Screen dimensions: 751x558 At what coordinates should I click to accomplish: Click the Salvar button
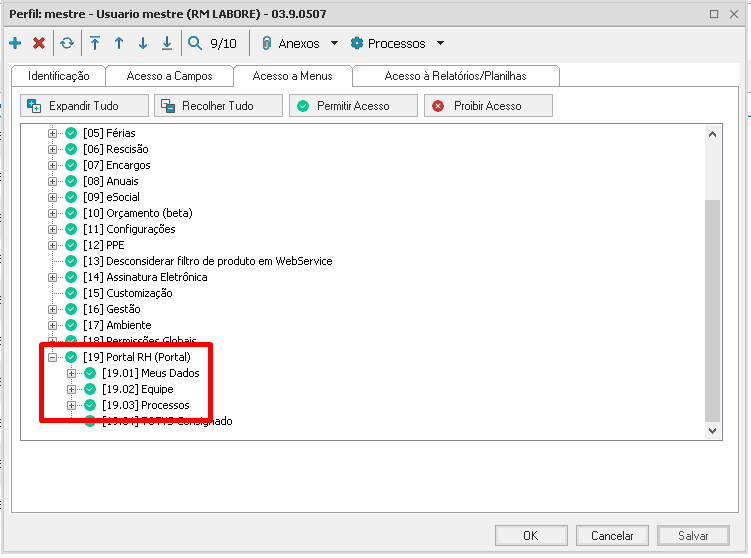(x=694, y=535)
